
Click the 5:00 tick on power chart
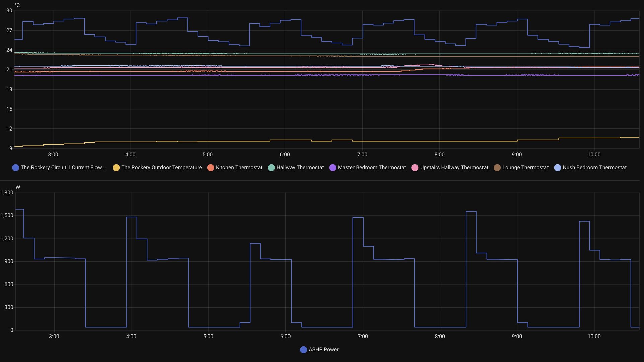pyautogui.click(x=208, y=337)
